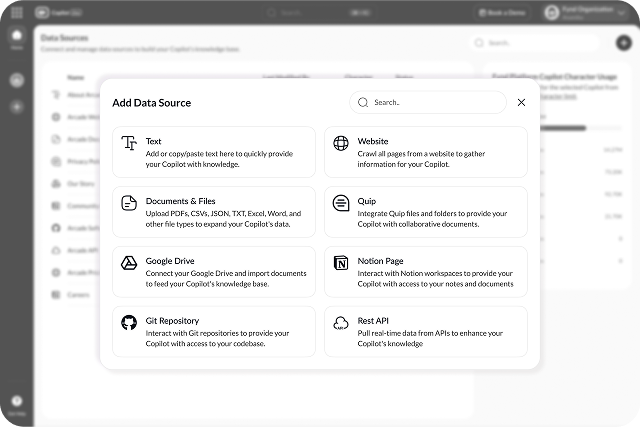
Task: Close the Add Data Source dialog
Action: coord(521,102)
